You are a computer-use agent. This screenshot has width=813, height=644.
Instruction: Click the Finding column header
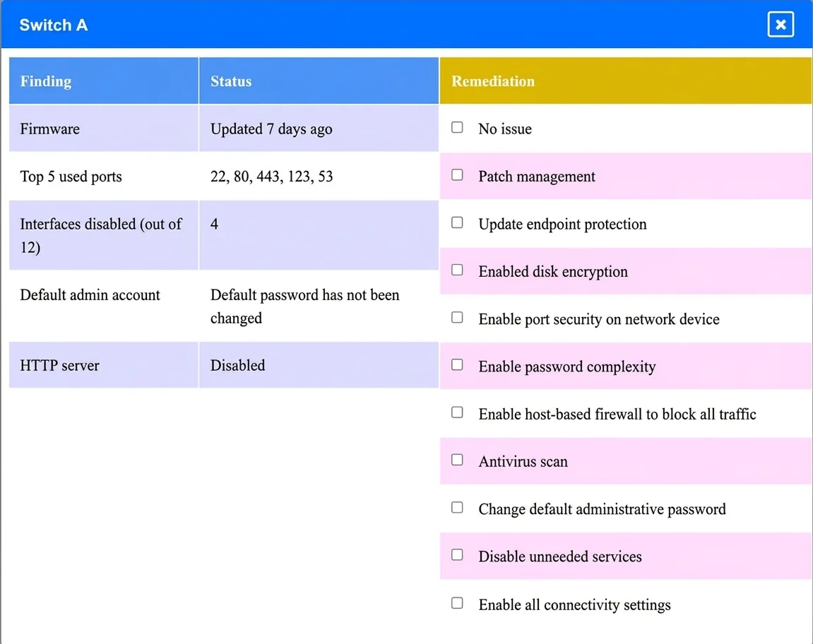[x=104, y=81]
